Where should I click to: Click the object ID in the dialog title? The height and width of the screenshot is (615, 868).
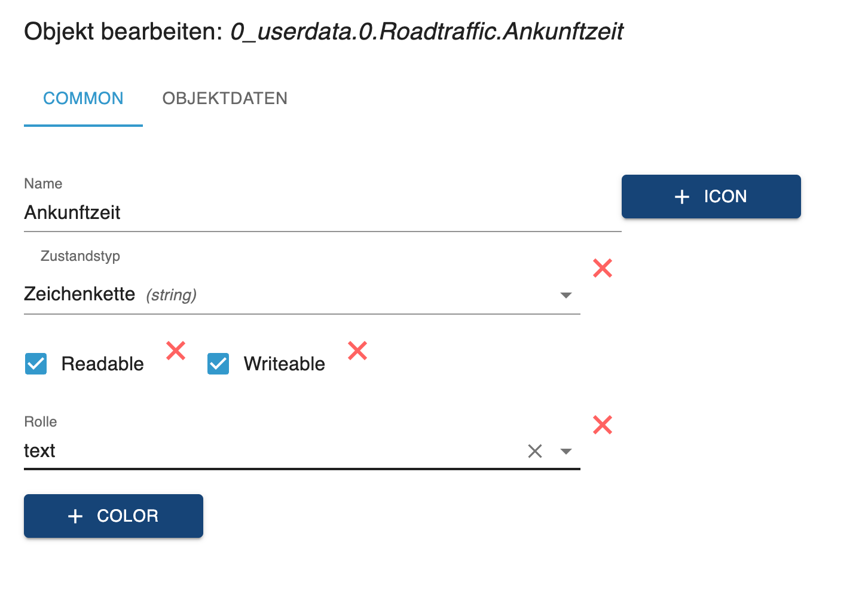[427, 32]
